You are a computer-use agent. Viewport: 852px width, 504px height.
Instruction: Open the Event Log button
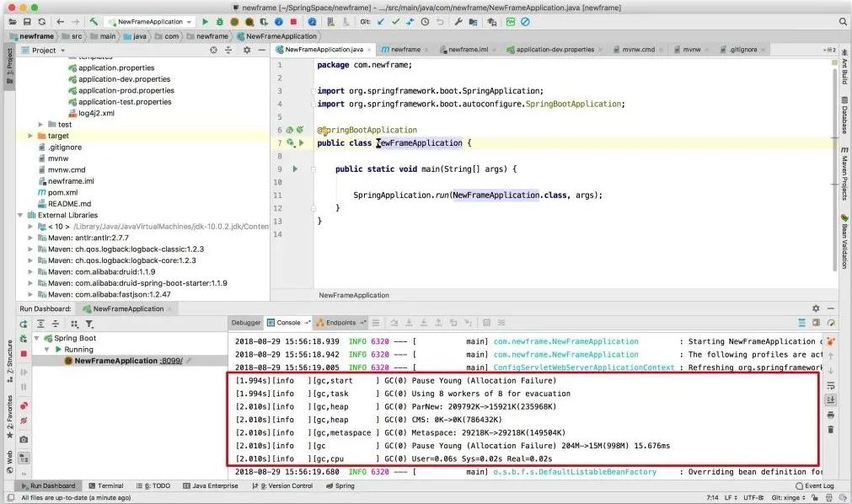(815, 485)
